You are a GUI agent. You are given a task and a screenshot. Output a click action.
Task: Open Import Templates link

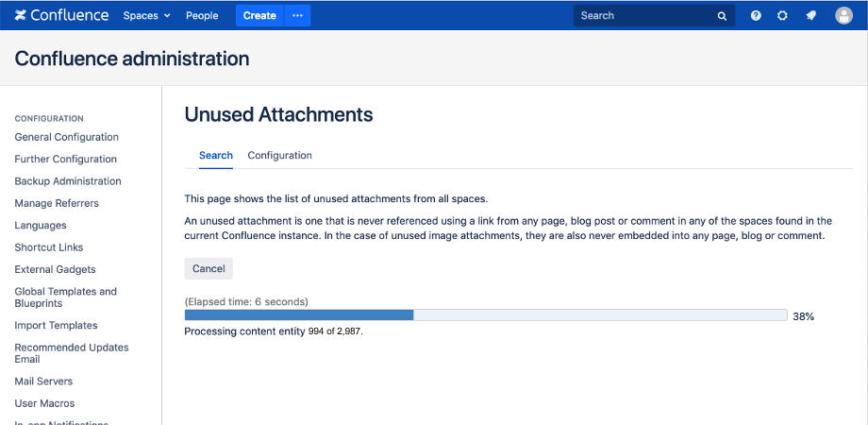[56, 325]
